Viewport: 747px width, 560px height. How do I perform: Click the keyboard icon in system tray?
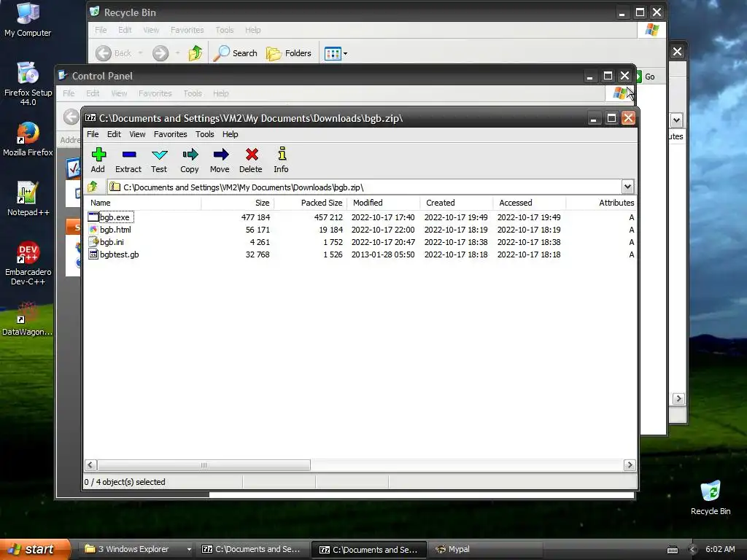pyautogui.click(x=672, y=550)
